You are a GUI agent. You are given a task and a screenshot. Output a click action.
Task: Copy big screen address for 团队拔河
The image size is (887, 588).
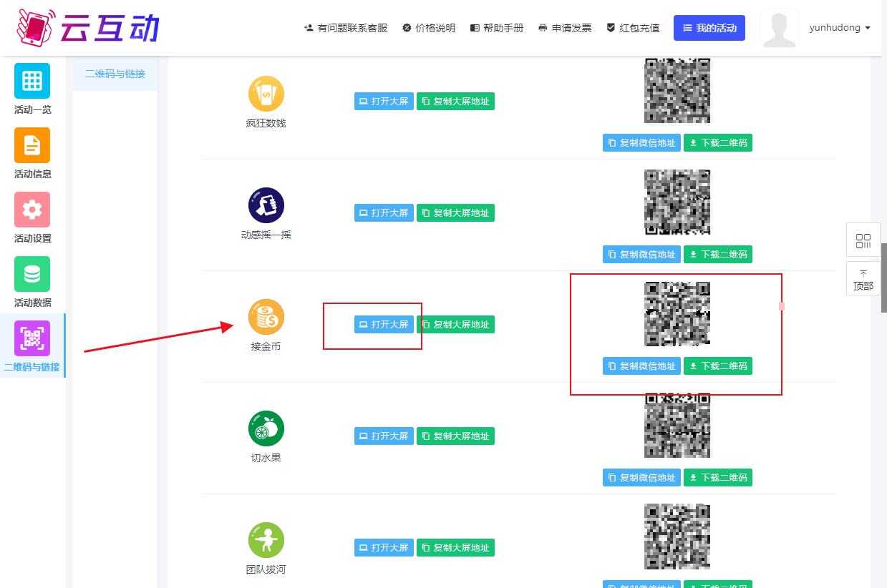(455, 548)
